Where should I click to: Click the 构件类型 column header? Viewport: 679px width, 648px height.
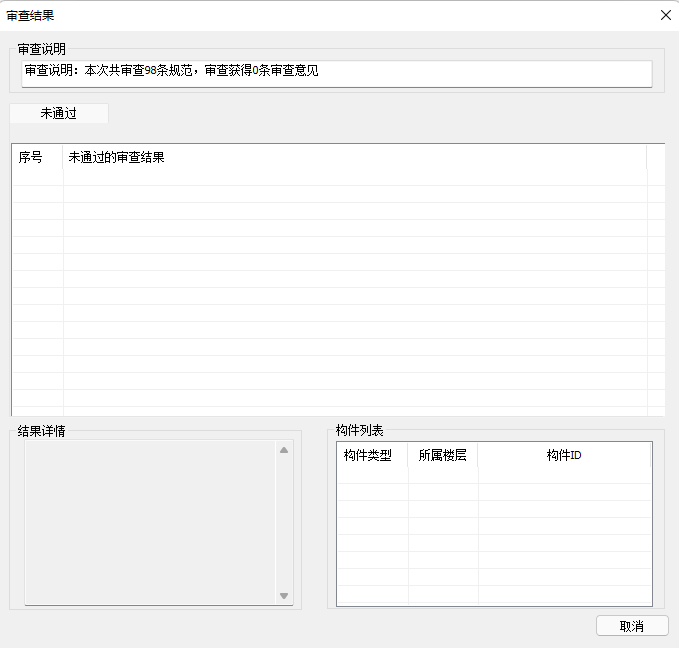[x=372, y=455]
